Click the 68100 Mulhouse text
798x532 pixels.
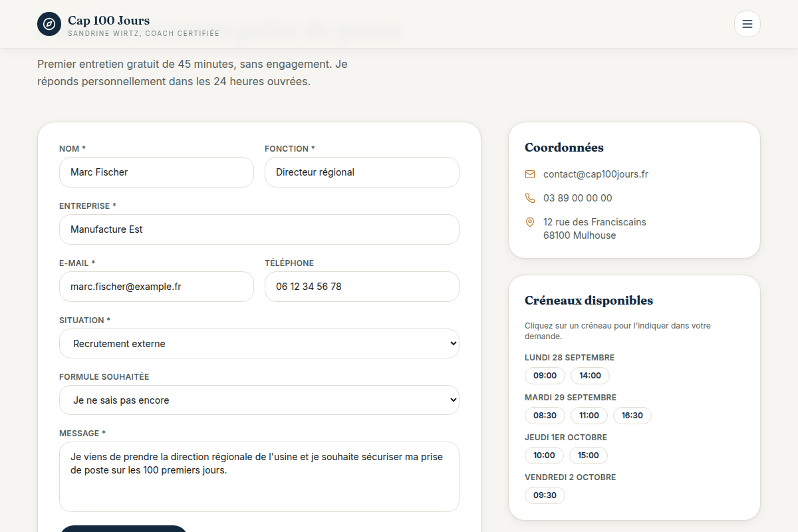point(580,235)
